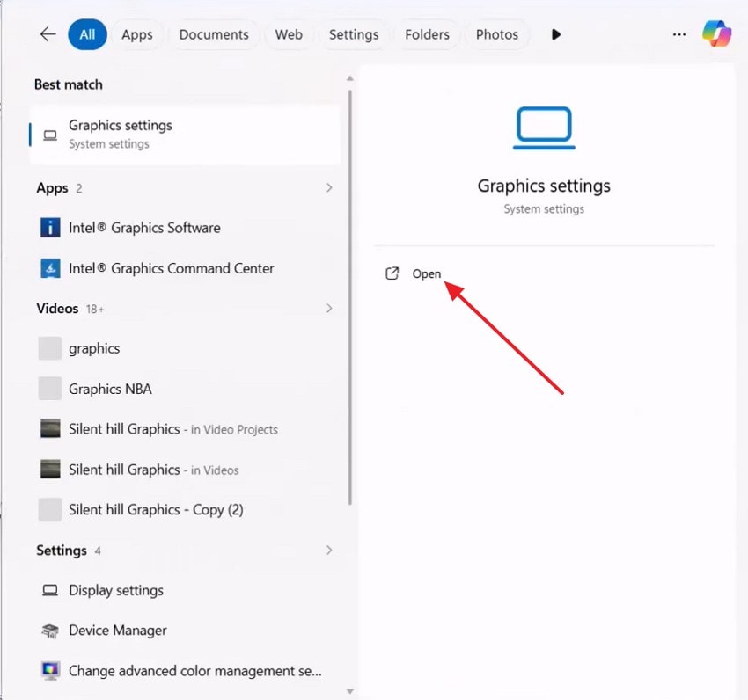Switch to the Folders filter tab
This screenshot has width=748, height=700.
click(427, 34)
